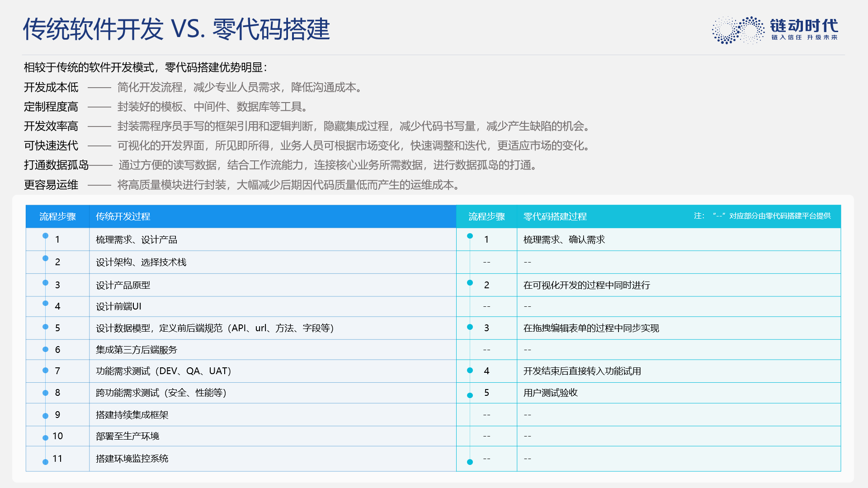Image resolution: width=868 pixels, height=488 pixels.
Task: Click the description 简化开发流程，减少专业人员需求
Action: pos(240,87)
